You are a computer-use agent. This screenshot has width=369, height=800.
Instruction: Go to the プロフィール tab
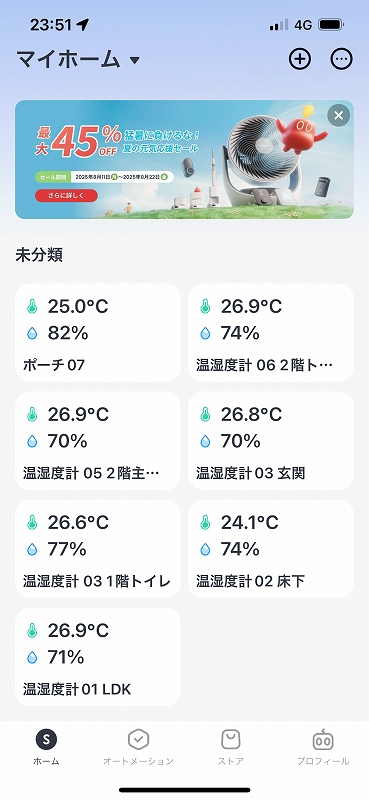[323, 747]
